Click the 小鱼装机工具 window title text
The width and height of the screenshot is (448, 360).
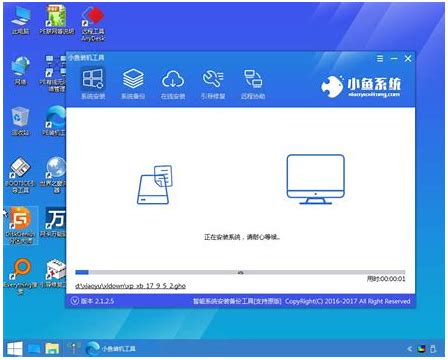[x=87, y=58]
